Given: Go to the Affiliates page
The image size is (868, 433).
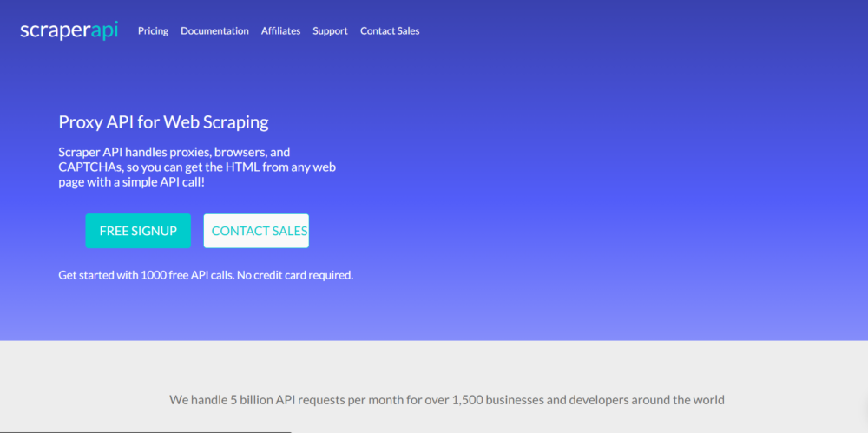Looking at the screenshot, I should pyautogui.click(x=280, y=31).
